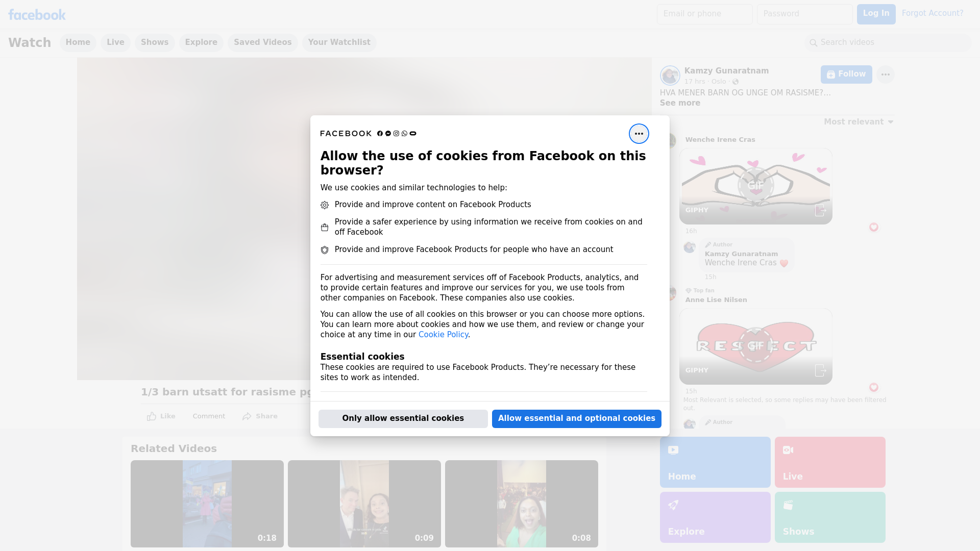Viewport: 980px width, 551px height.
Task: Open the Home tab in Watch navigation
Action: 78,42
